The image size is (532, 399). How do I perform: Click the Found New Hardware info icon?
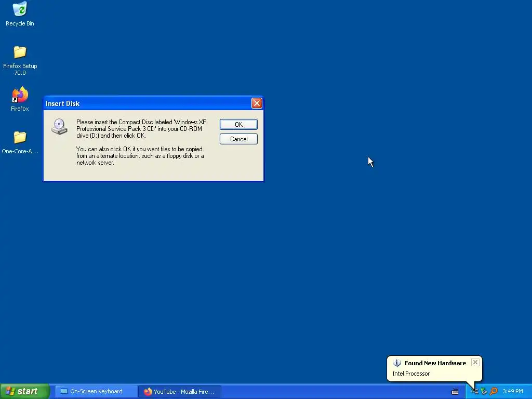[x=396, y=363]
